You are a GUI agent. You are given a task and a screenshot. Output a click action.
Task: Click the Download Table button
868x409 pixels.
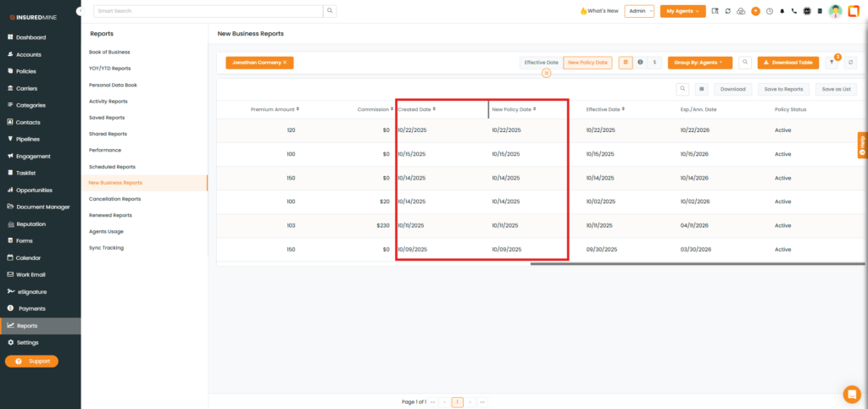coord(787,63)
